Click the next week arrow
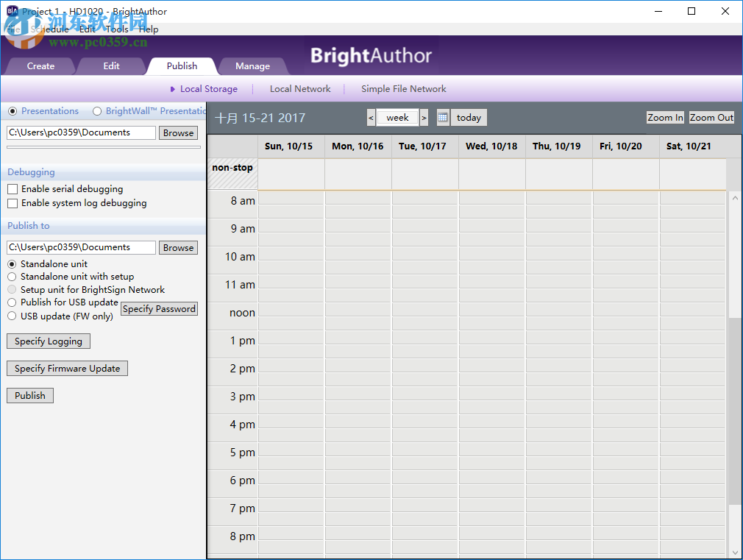 point(424,117)
